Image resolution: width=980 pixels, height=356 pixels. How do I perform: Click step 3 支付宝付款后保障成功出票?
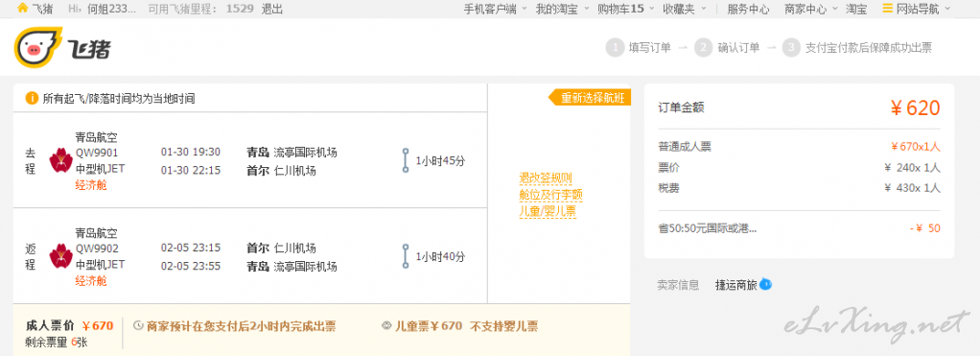click(x=857, y=48)
